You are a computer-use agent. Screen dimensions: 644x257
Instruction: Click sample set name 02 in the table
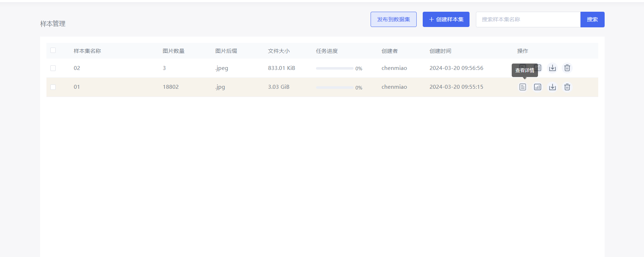point(77,68)
